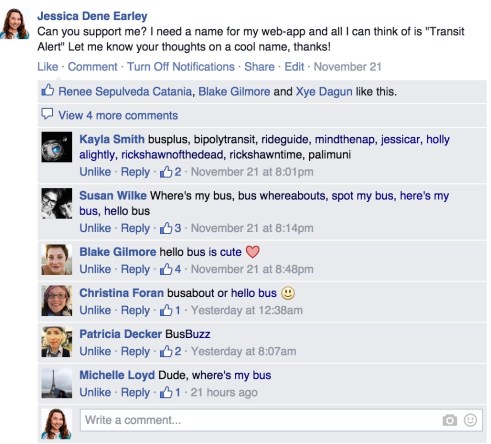Expand View 4 more comments
The image size is (491, 444).
tap(118, 115)
